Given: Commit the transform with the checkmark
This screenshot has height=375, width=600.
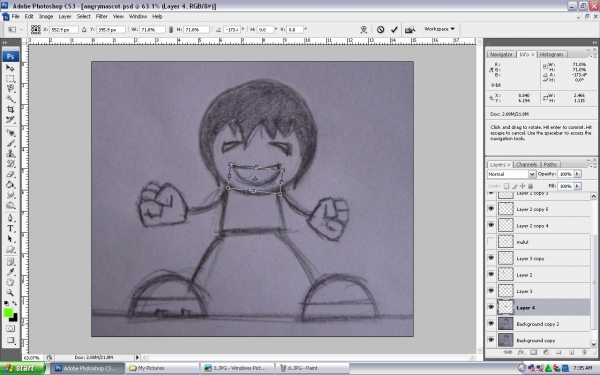Looking at the screenshot, I should tap(394, 29).
